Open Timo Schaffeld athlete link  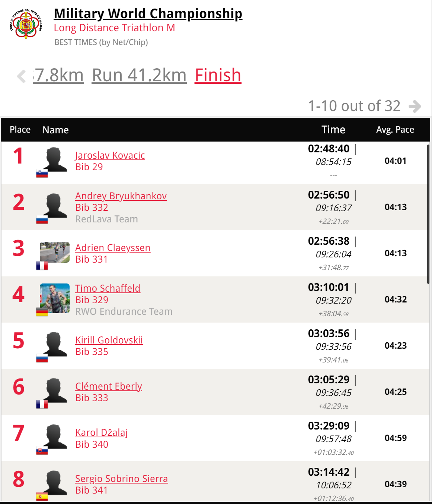pos(108,288)
